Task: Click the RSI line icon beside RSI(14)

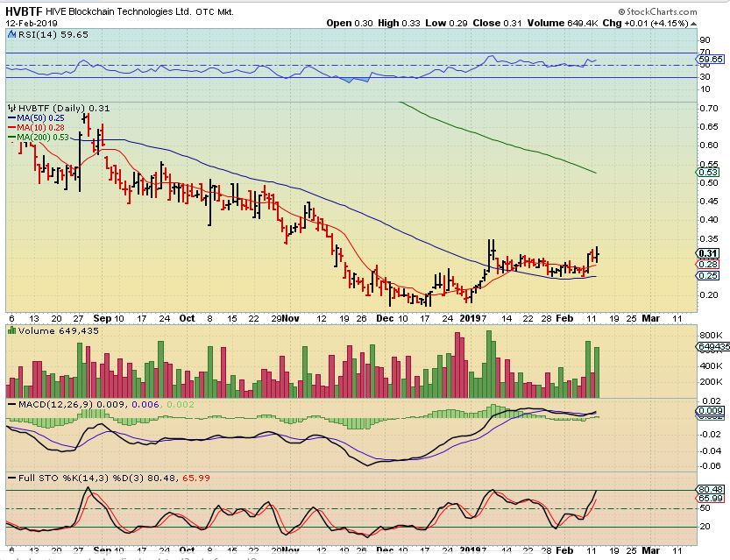Action: 12,34
